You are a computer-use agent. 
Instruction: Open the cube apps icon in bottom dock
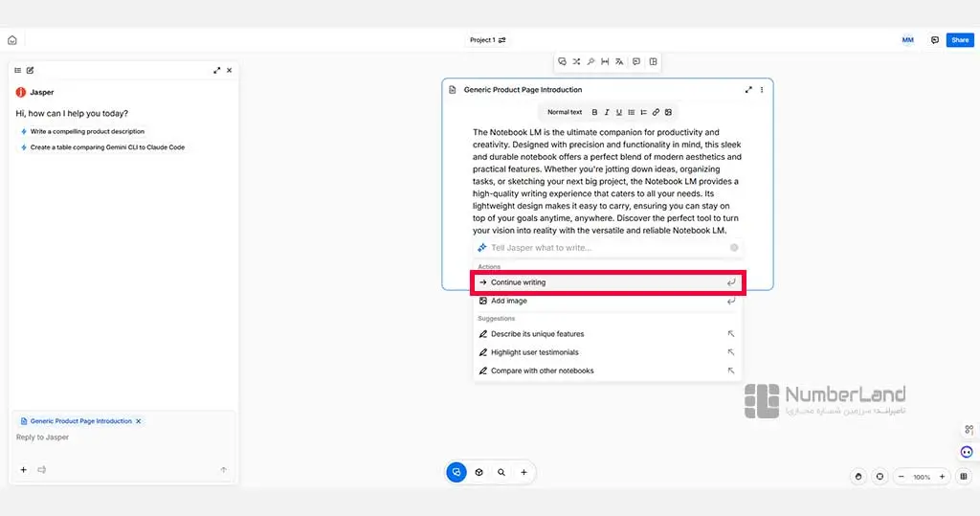point(479,472)
